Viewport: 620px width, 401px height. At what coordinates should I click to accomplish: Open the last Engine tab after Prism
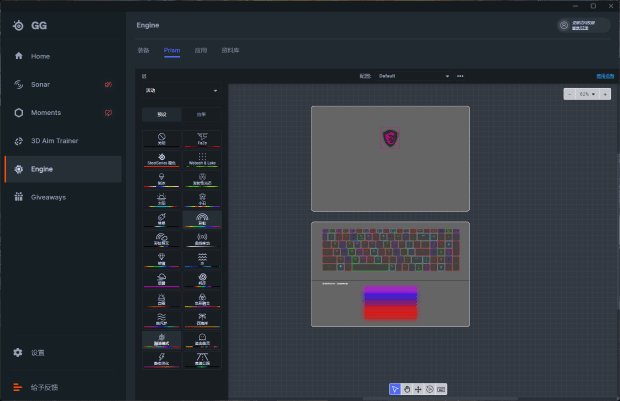(230, 51)
